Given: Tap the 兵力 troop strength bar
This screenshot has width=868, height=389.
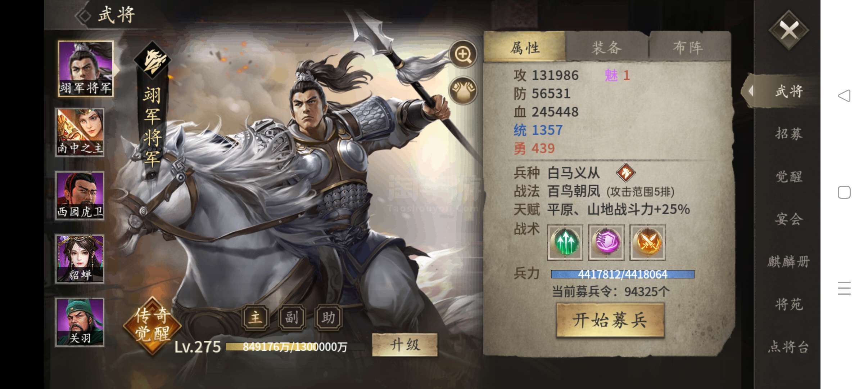Looking at the screenshot, I should (623, 274).
